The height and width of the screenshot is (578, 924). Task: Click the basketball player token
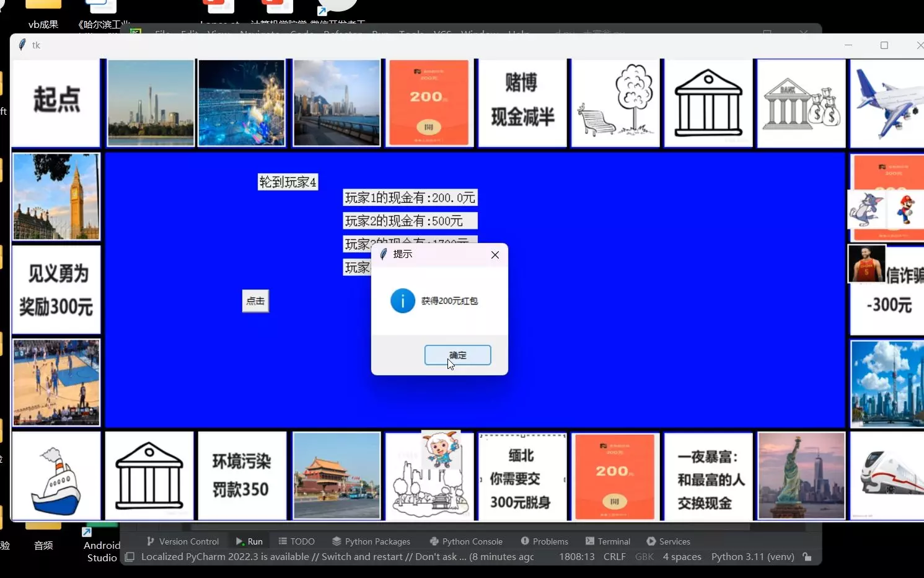(x=866, y=264)
